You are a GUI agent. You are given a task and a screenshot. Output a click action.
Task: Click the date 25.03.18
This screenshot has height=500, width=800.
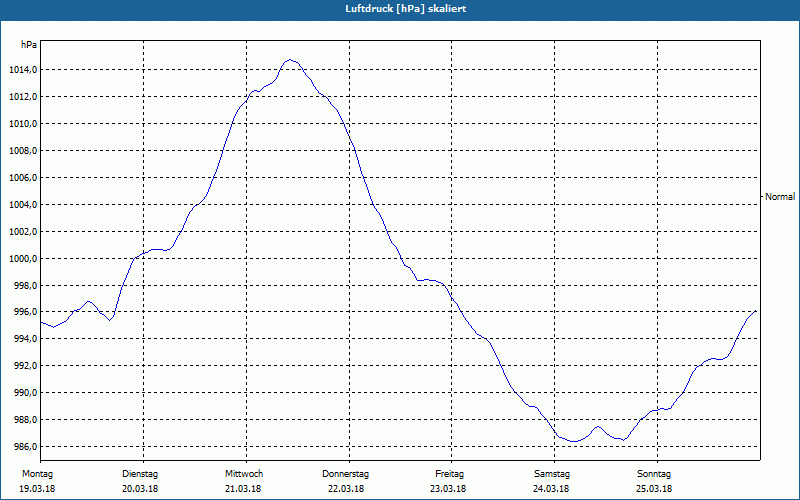(654, 489)
